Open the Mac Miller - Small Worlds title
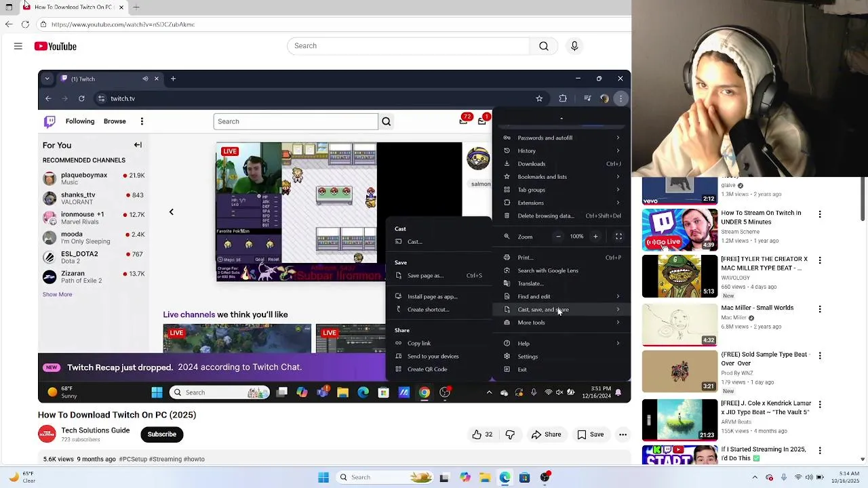The height and width of the screenshot is (488, 868). coord(757,308)
